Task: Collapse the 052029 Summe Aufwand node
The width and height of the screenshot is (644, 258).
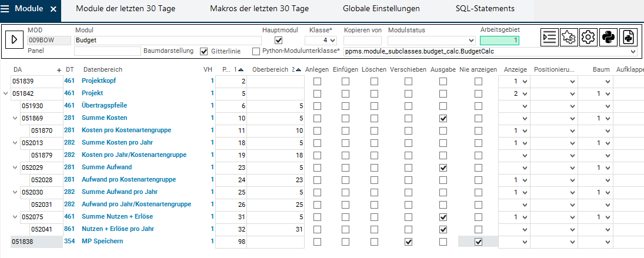Action: 15,167
